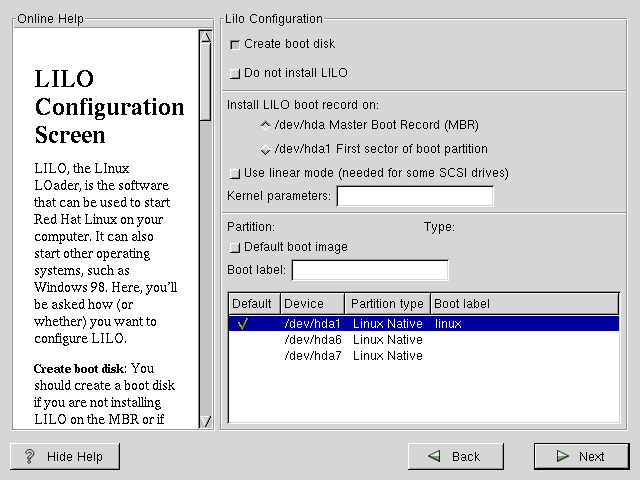Click the help scrollbar up arrow
This screenshot has height=480, width=640.
pos(205,38)
